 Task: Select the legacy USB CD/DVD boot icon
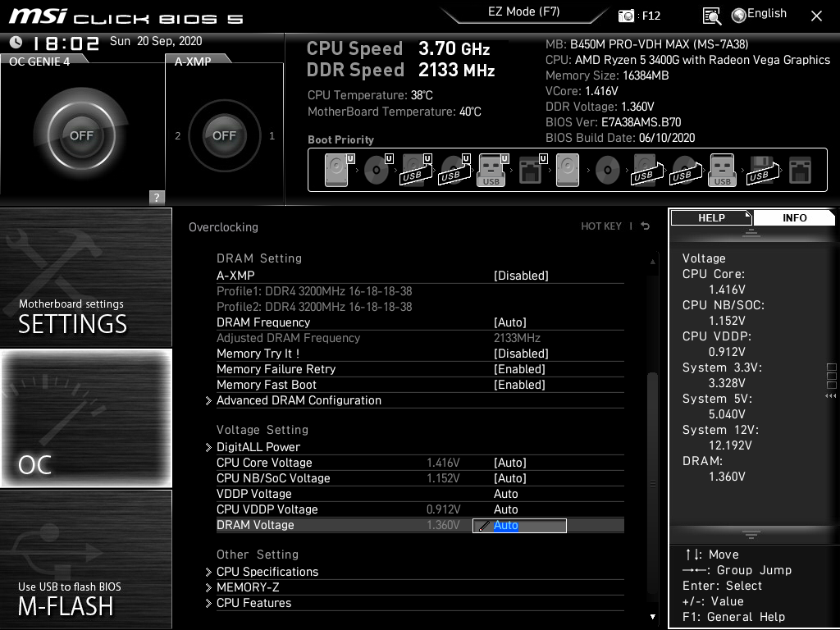(x=686, y=170)
